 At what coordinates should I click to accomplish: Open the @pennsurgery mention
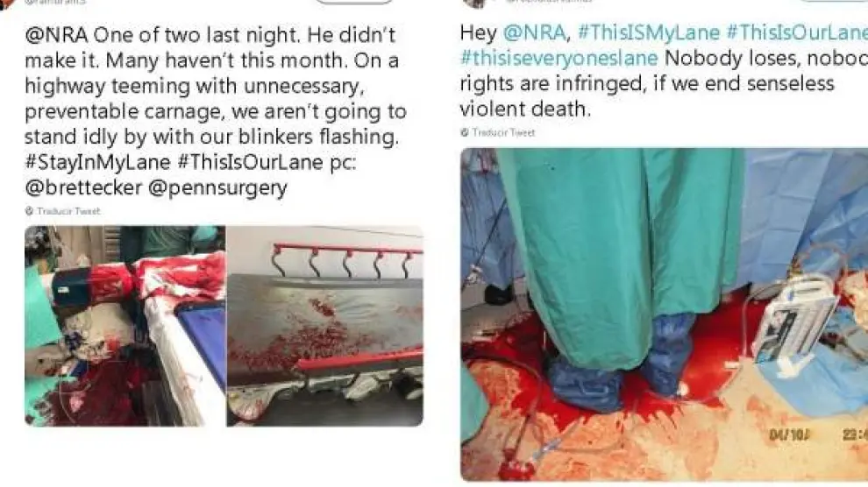pyautogui.click(x=217, y=188)
